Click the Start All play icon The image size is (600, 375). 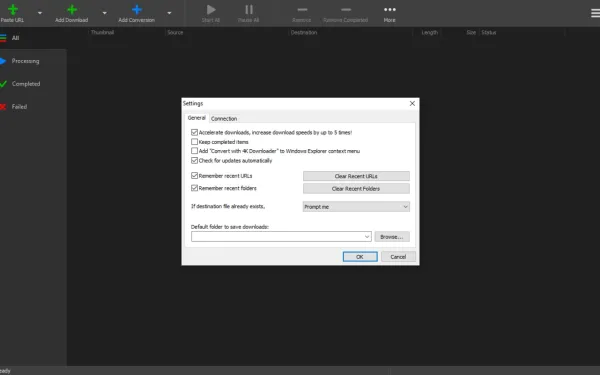tap(211, 10)
